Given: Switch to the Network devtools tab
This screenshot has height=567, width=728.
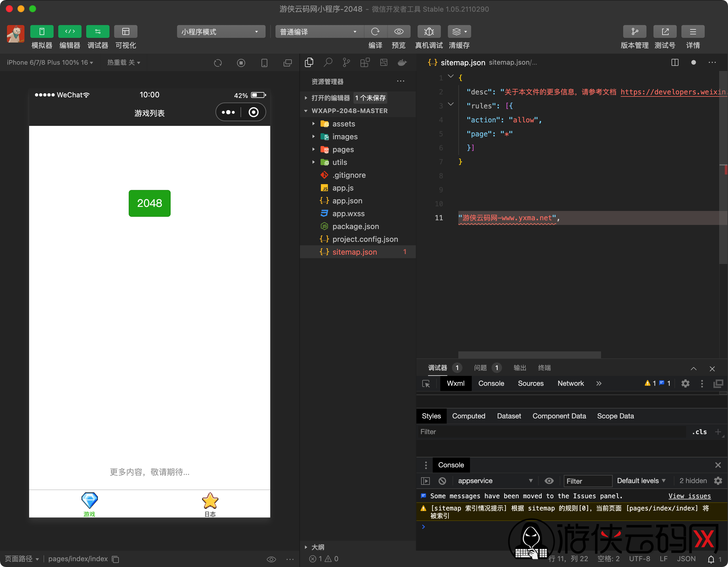Looking at the screenshot, I should point(571,383).
